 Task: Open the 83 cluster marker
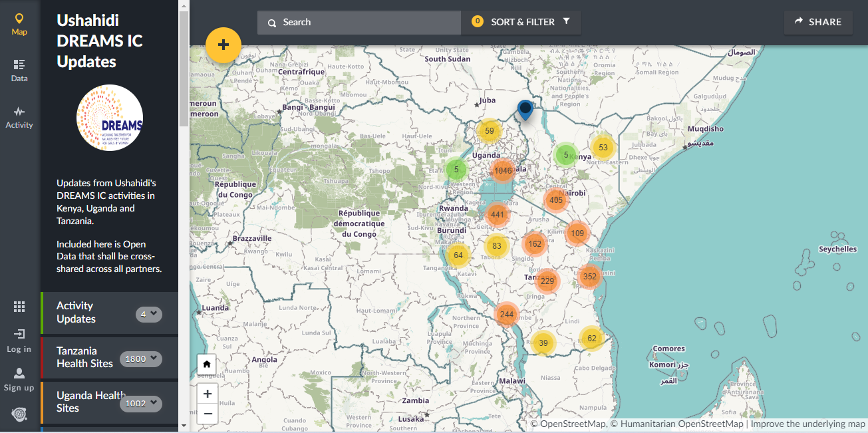click(497, 245)
